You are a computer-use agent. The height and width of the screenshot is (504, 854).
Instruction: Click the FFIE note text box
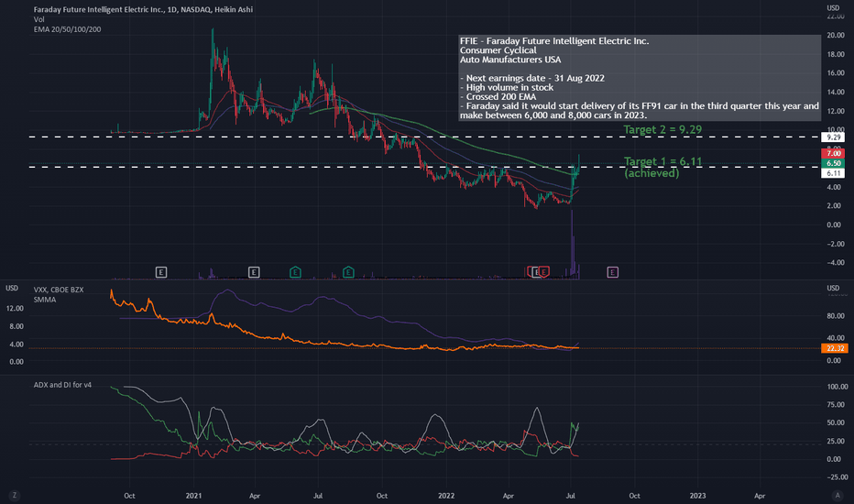click(x=640, y=78)
